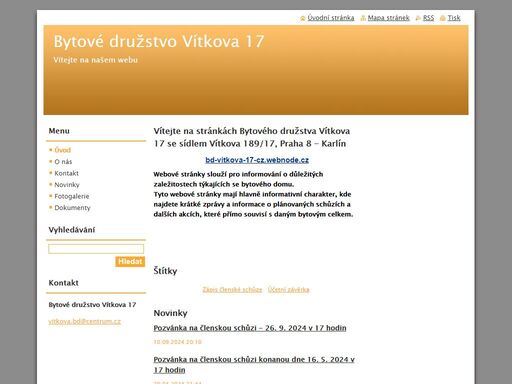Click the sitemap icon beside Mapa stránek

coord(363,18)
